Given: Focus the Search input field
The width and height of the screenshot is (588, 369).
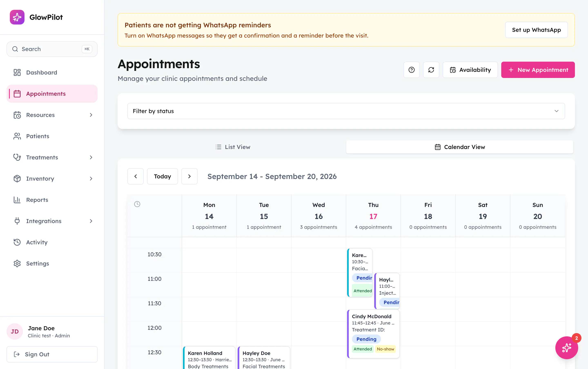Looking at the screenshot, I should (52, 49).
